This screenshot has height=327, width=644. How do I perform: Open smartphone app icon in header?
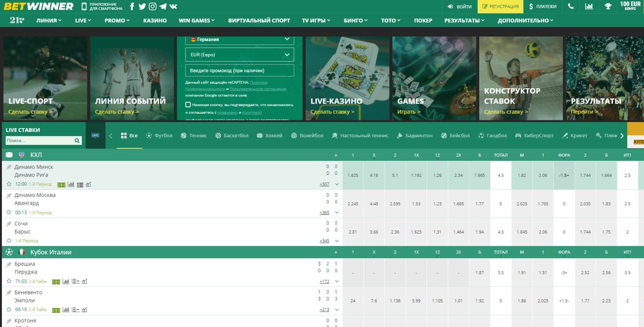pyautogui.click(x=84, y=6)
